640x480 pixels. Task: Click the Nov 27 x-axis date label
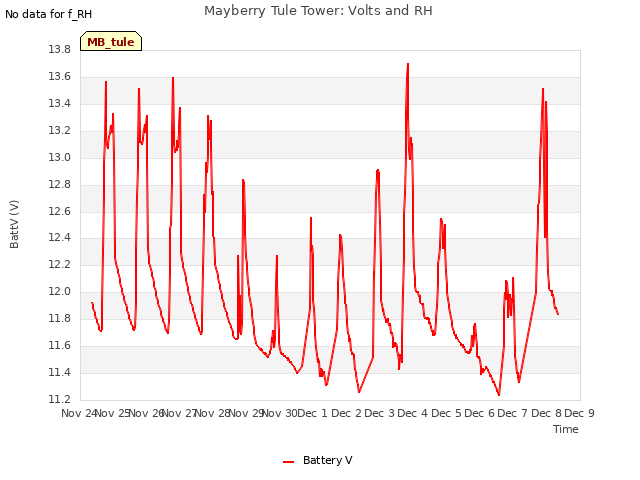click(180, 413)
